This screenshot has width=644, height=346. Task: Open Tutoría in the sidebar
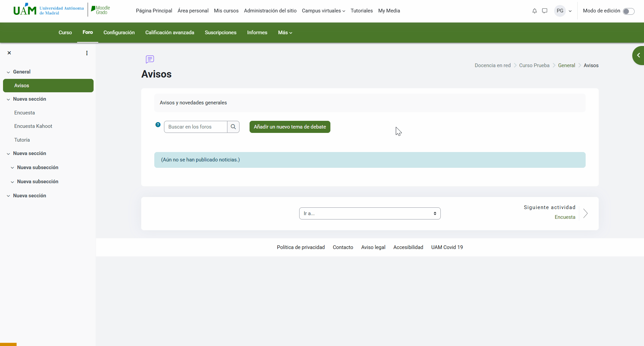tap(22, 140)
